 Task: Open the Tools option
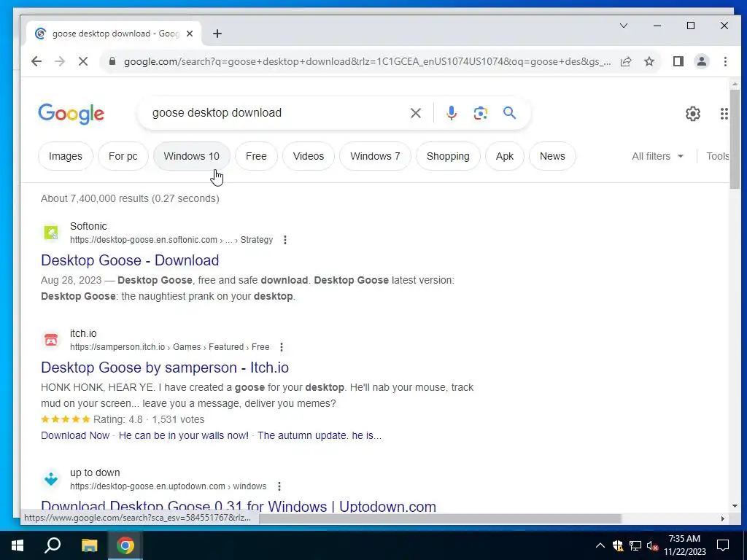point(718,156)
